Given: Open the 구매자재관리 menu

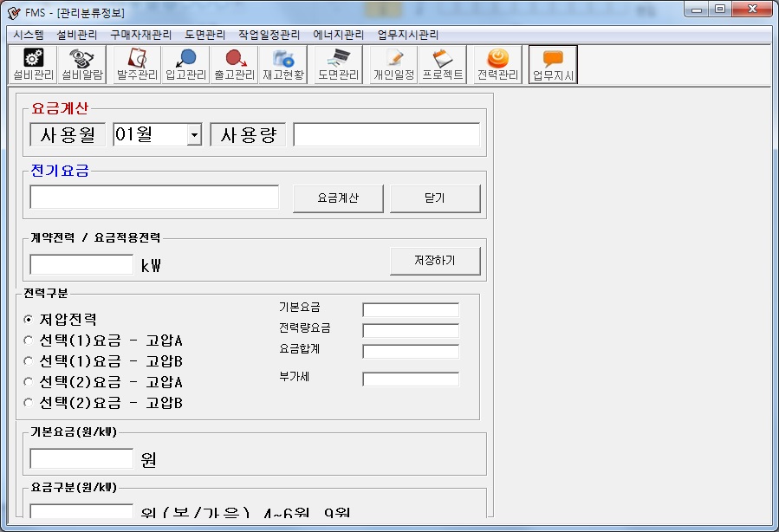Looking at the screenshot, I should coord(141,36).
